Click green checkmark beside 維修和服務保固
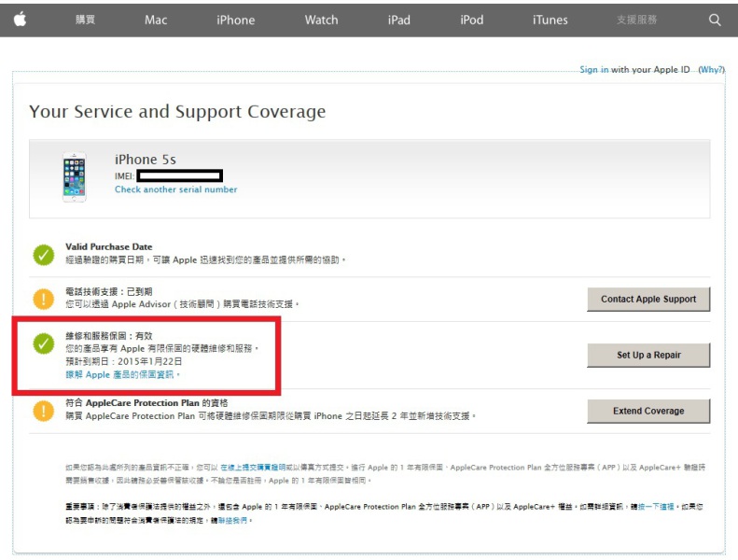The width and height of the screenshot is (738, 560). [44, 343]
